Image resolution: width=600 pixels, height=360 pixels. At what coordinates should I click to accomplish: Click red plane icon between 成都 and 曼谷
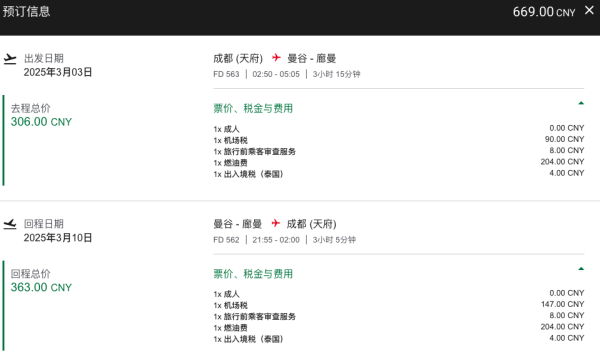[x=276, y=58]
